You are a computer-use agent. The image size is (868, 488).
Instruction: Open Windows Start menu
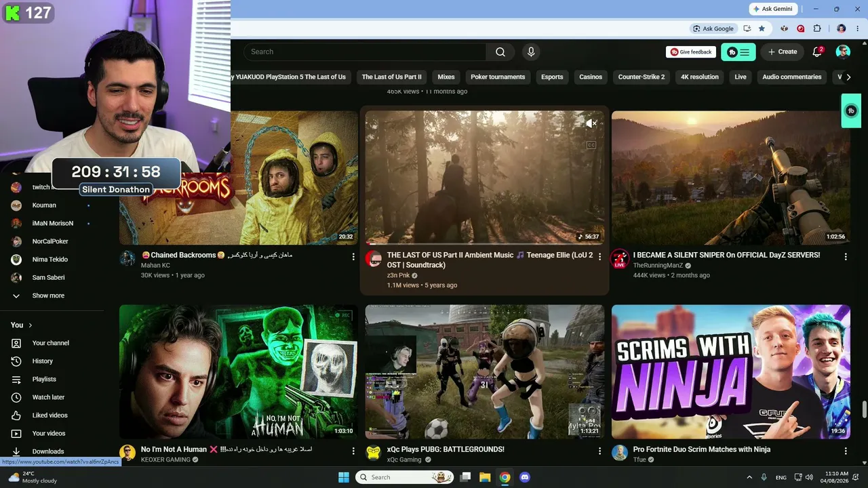(x=344, y=477)
